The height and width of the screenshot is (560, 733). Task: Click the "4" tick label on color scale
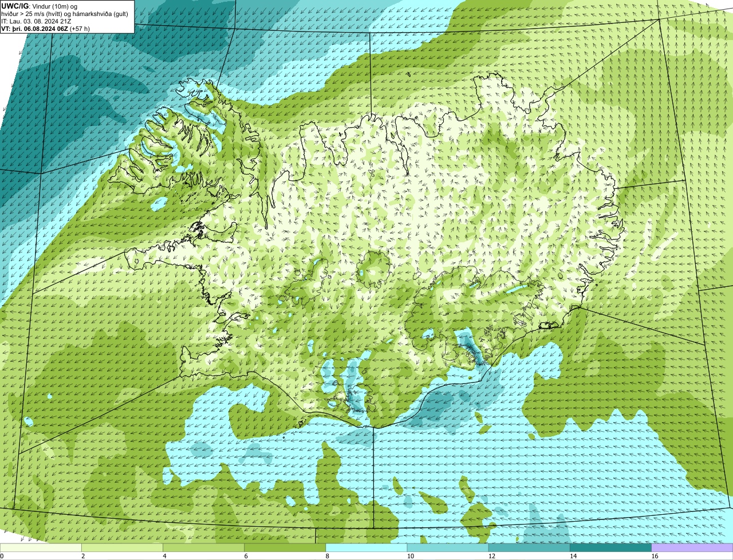164,556
